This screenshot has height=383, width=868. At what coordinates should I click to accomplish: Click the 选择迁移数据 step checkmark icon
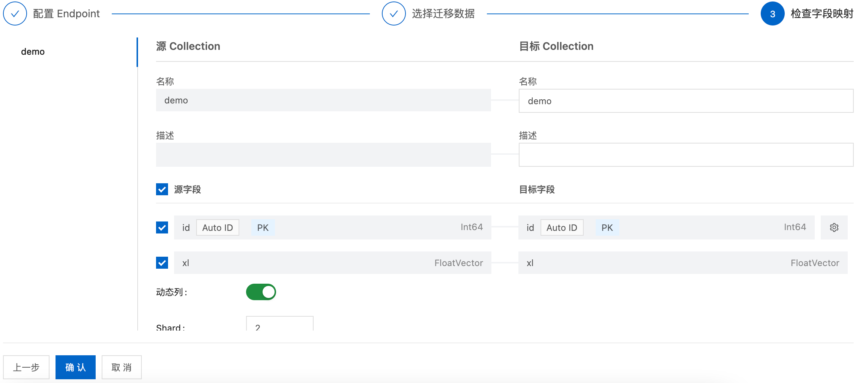(393, 14)
